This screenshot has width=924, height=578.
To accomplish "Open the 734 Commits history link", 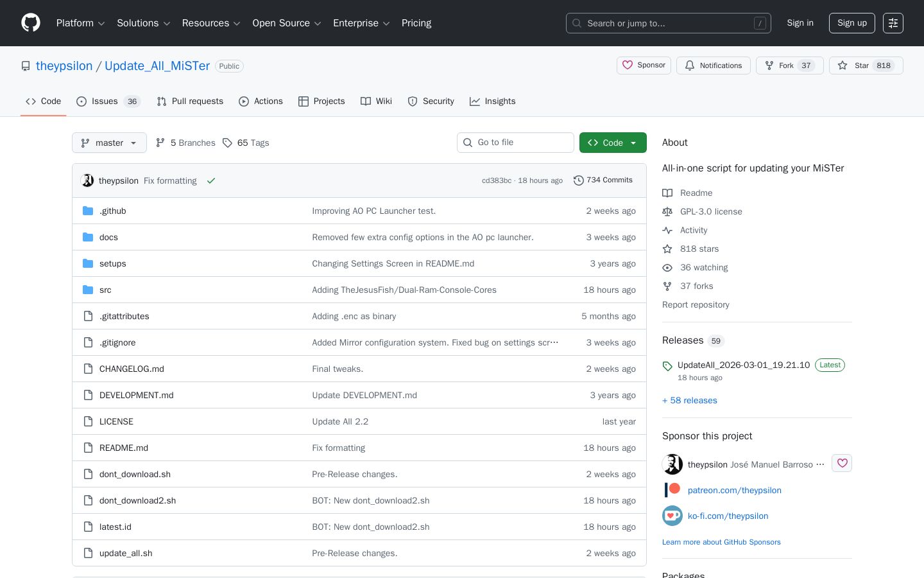I will point(603,180).
